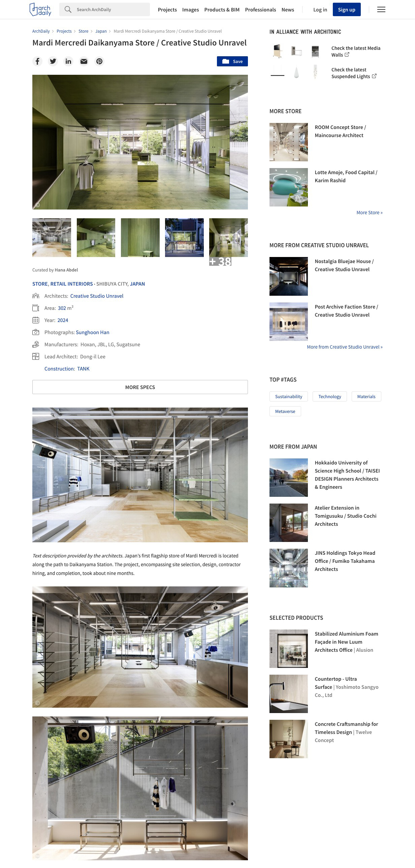The image size is (415, 868).
Task: Share the article on Facebook
Action: click(x=37, y=61)
